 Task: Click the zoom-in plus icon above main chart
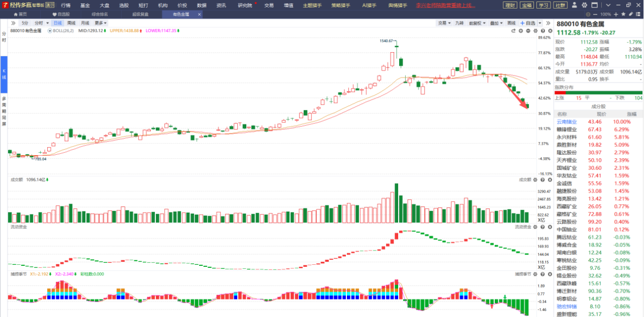pyautogui.click(x=521, y=31)
